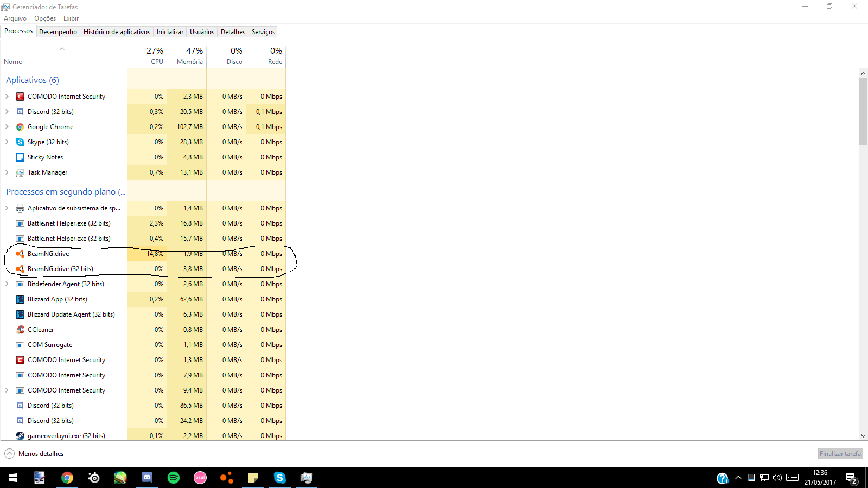868x488 pixels.
Task: Expand the COMODO Internet Security app row
Action: 7,97
